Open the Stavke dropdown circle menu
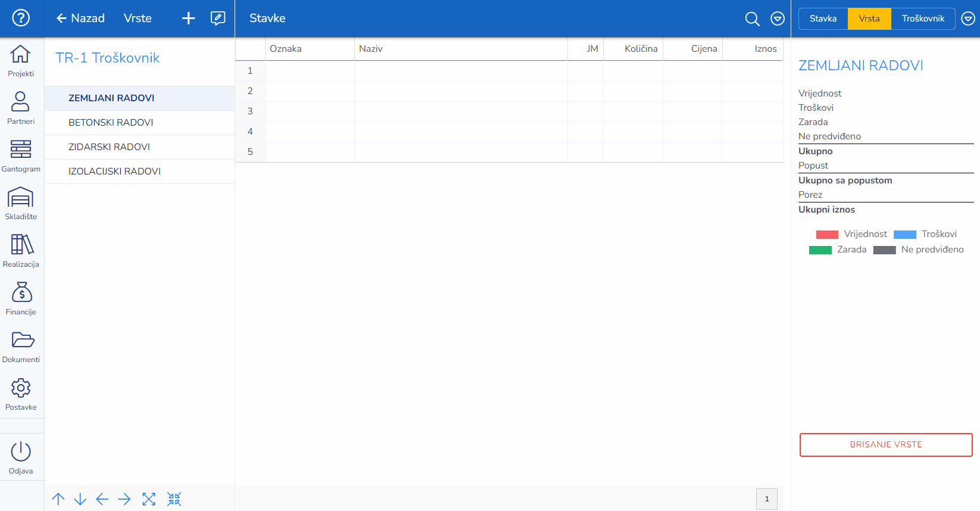This screenshot has height=511, width=980. (x=778, y=18)
